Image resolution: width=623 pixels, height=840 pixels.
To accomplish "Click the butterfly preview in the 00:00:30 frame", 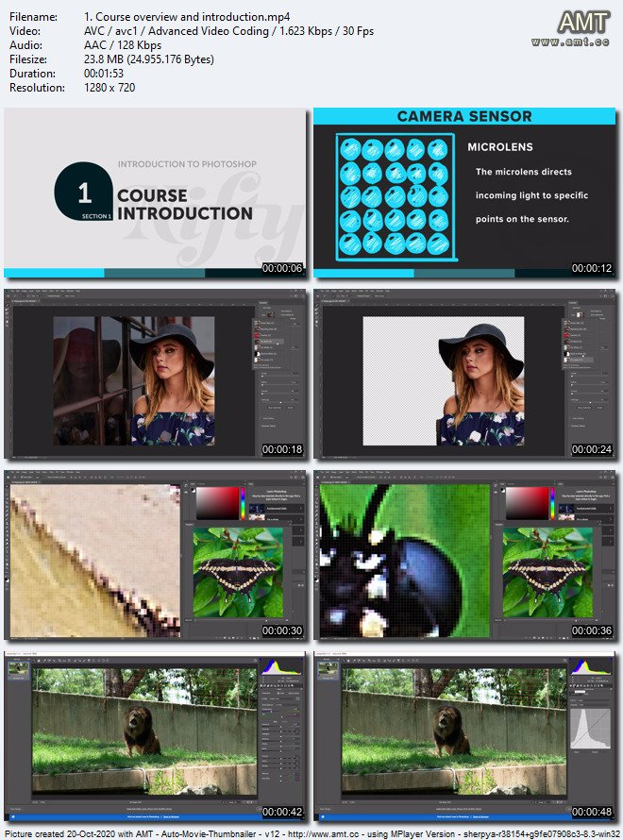I will pyautogui.click(x=238, y=572).
